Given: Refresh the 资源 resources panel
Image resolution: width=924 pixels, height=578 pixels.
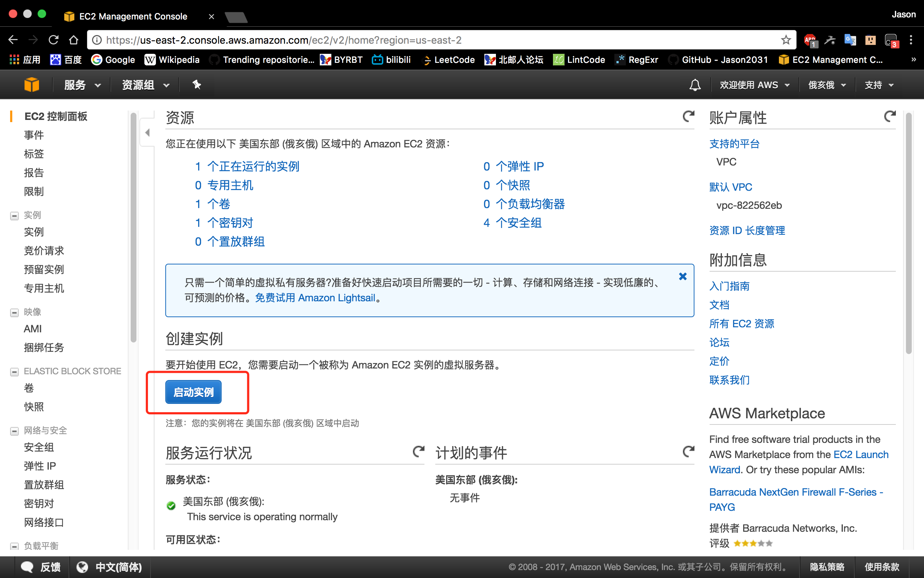Looking at the screenshot, I should [x=688, y=116].
